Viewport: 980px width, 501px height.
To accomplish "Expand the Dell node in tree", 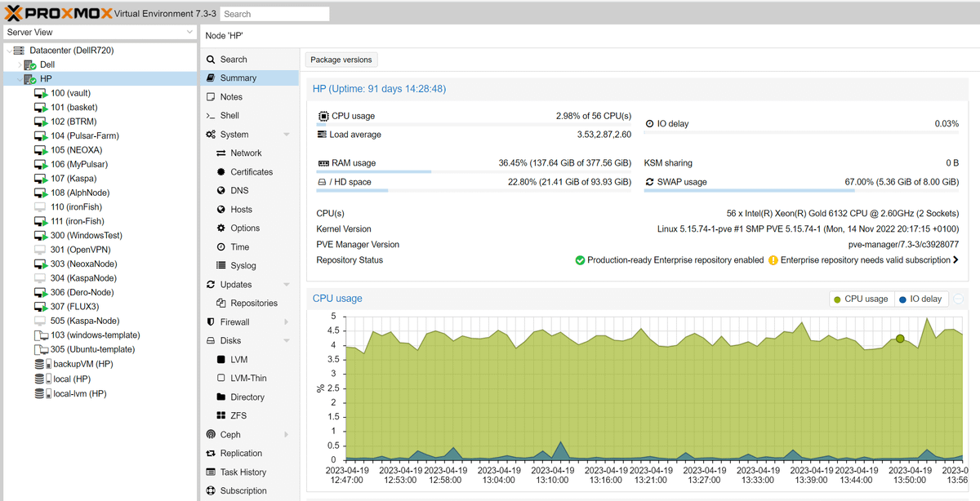I will pyautogui.click(x=20, y=64).
